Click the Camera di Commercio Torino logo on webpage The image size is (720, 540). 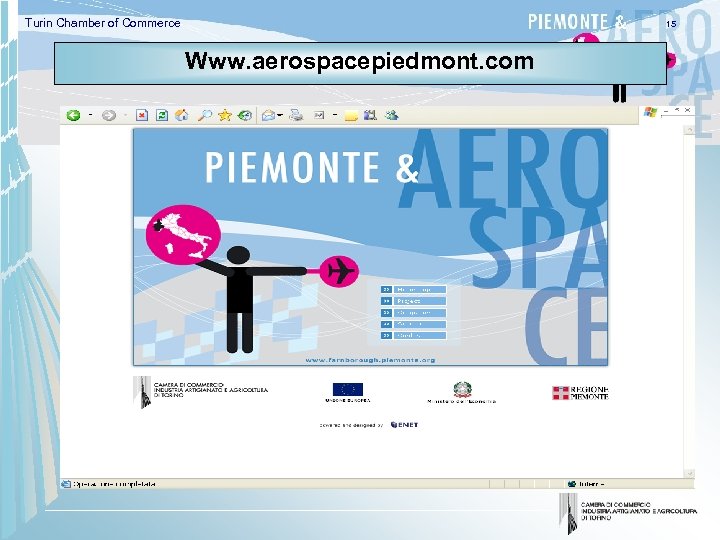200,392
